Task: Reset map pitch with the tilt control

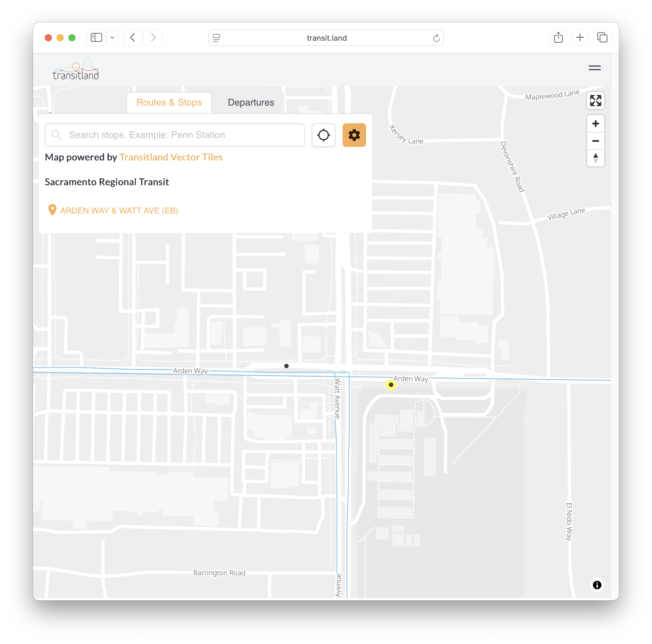Action: pyautogui.click(x=596, y=158)
